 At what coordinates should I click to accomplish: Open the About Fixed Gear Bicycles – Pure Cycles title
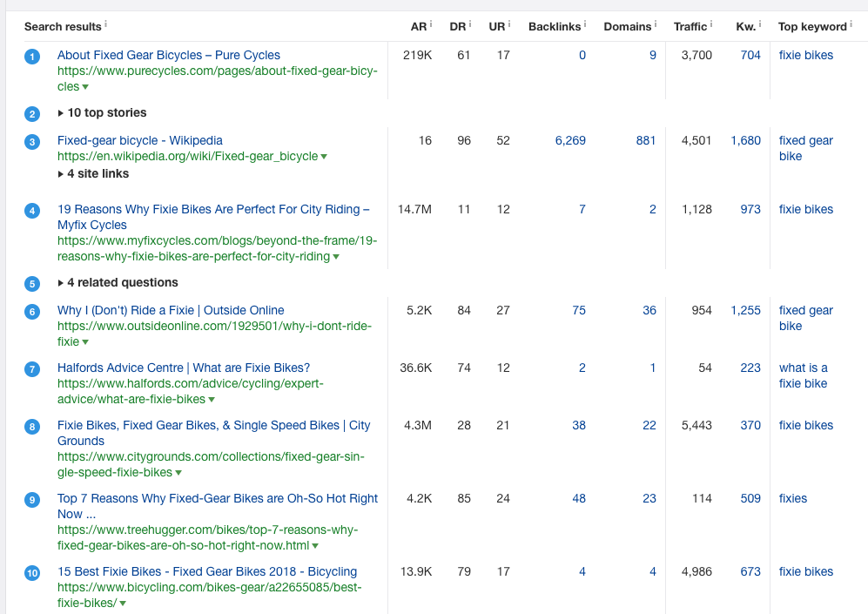[x=169, y=56]
